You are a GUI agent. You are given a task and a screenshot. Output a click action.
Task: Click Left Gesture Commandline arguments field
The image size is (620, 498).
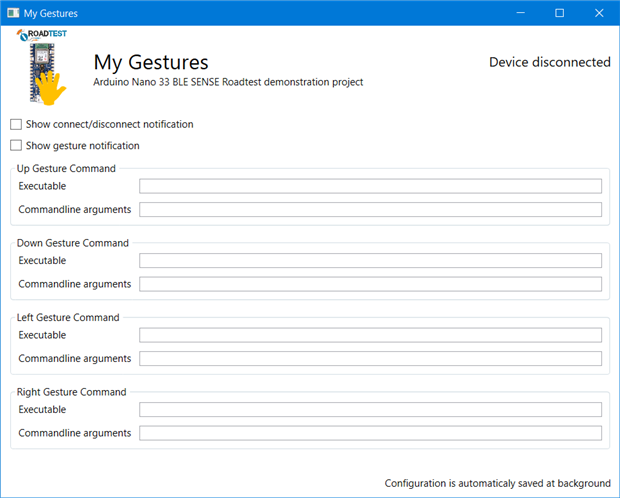click(x=370, y=358)
